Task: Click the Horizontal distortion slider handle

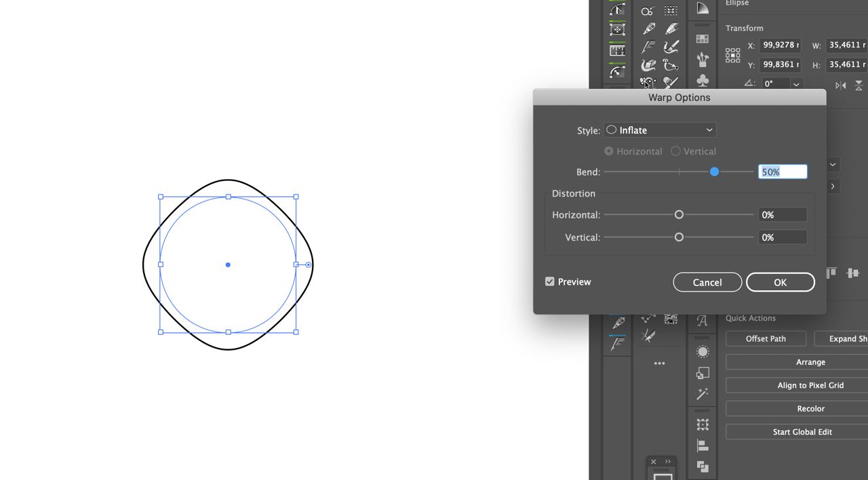Action: 679,215
